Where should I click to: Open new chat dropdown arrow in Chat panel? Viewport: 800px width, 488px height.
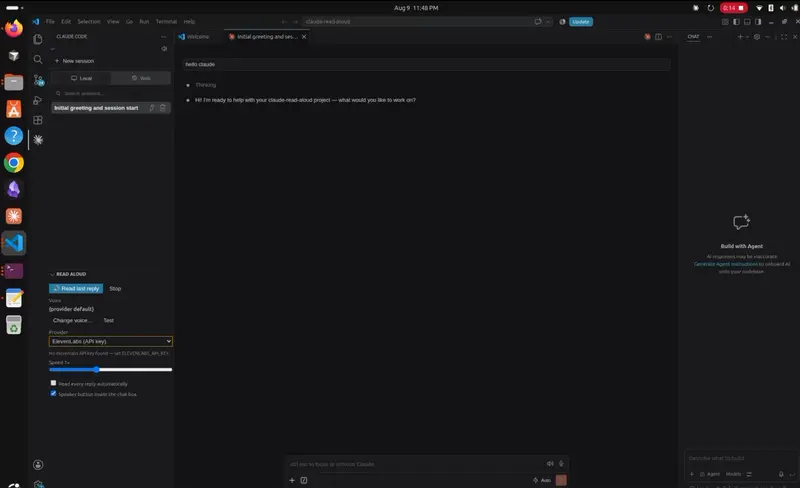(x=747, y=37)
